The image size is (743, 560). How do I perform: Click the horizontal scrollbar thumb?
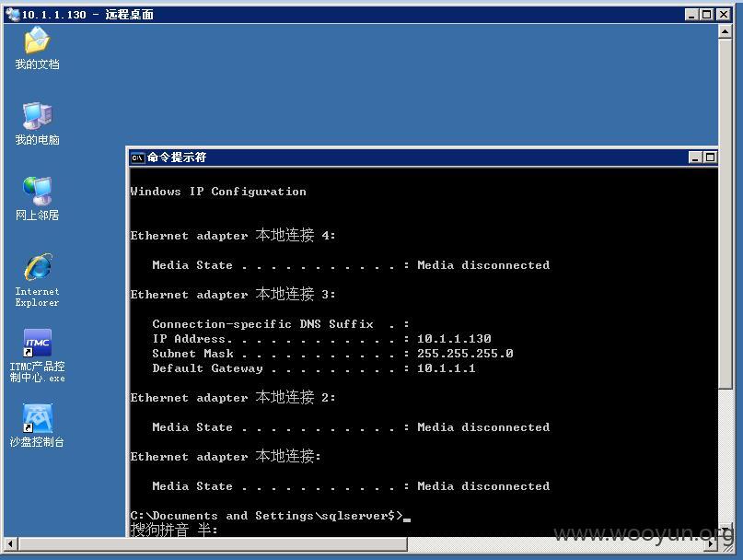213,543
